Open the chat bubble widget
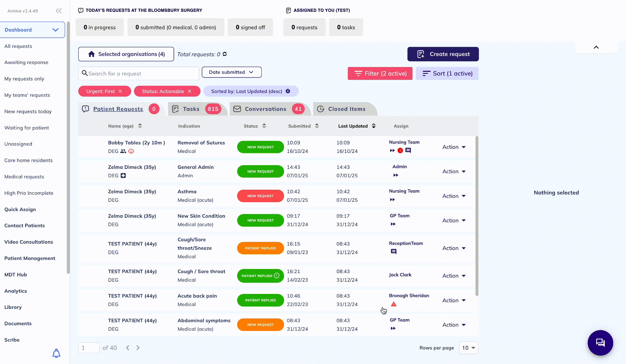Screen dimensions: 626x364 point(600,343)
